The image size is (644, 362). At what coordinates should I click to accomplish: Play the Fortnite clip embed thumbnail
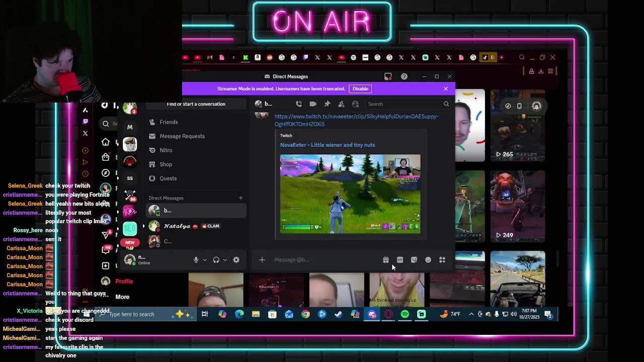click(350, 194)
